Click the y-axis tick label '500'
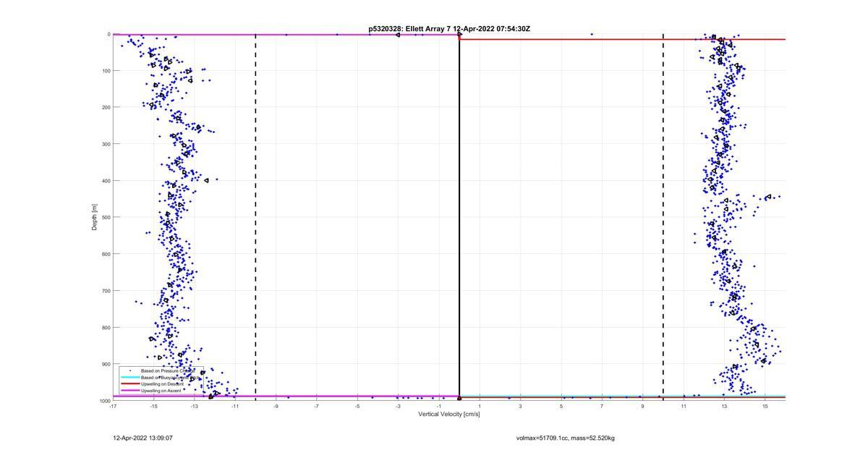The height and width of the screenshot is (450, 868). click(105, 218)
